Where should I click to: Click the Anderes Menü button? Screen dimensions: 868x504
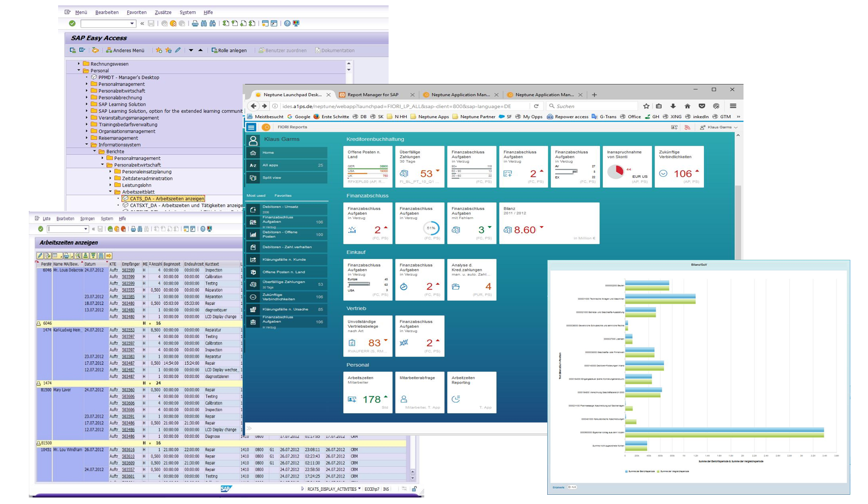click(125, 50)
